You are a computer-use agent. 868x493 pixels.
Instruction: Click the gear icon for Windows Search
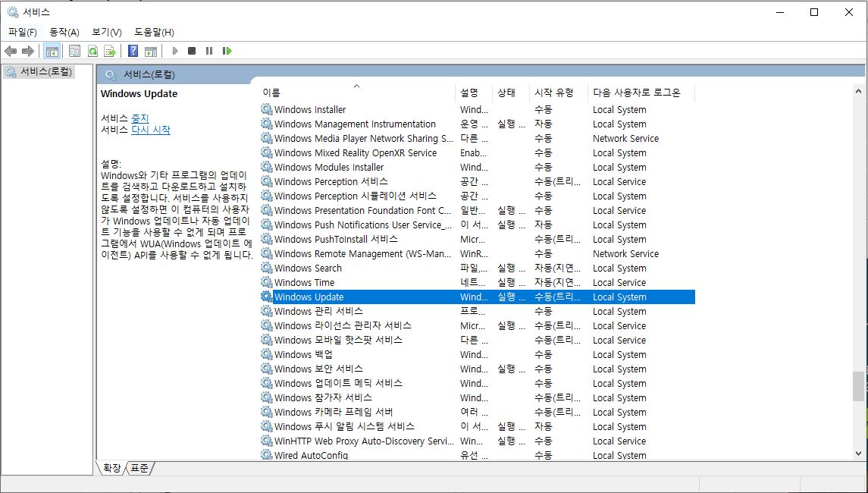point(267,268)
